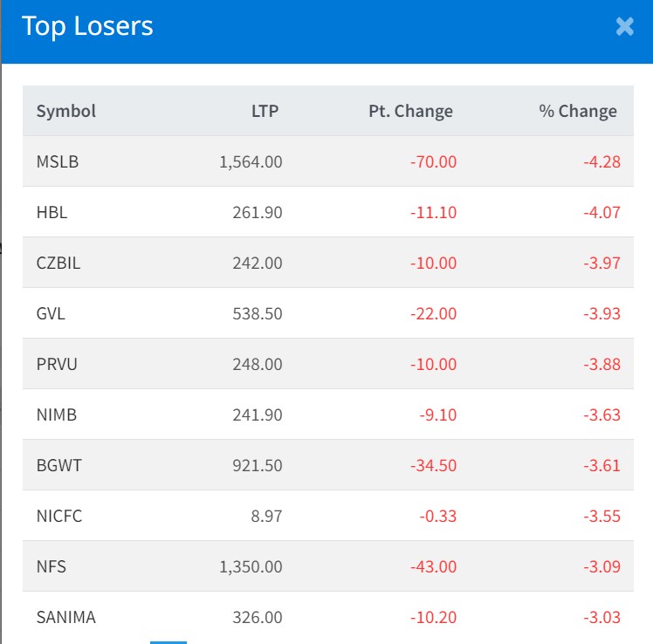The width and height of the screenshot is (653, 644).
Task: Select the -3.03 percent change for SANIMA
Action: (601, 617)
